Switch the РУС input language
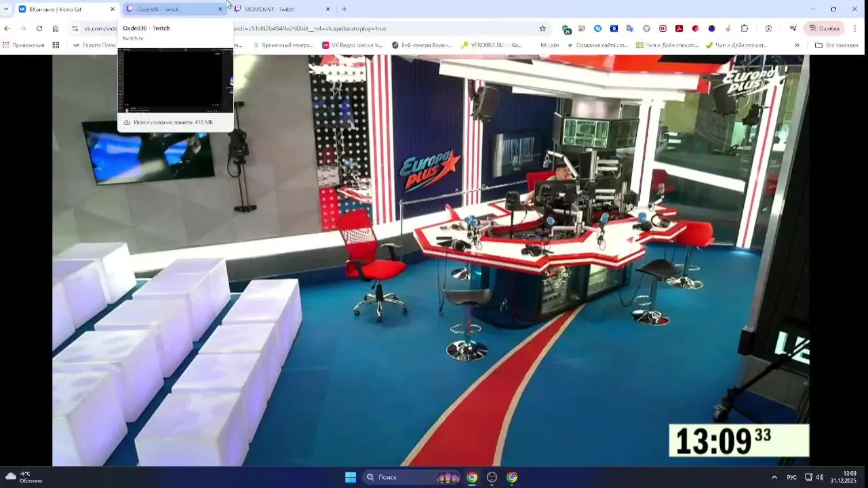 [791, 477]
